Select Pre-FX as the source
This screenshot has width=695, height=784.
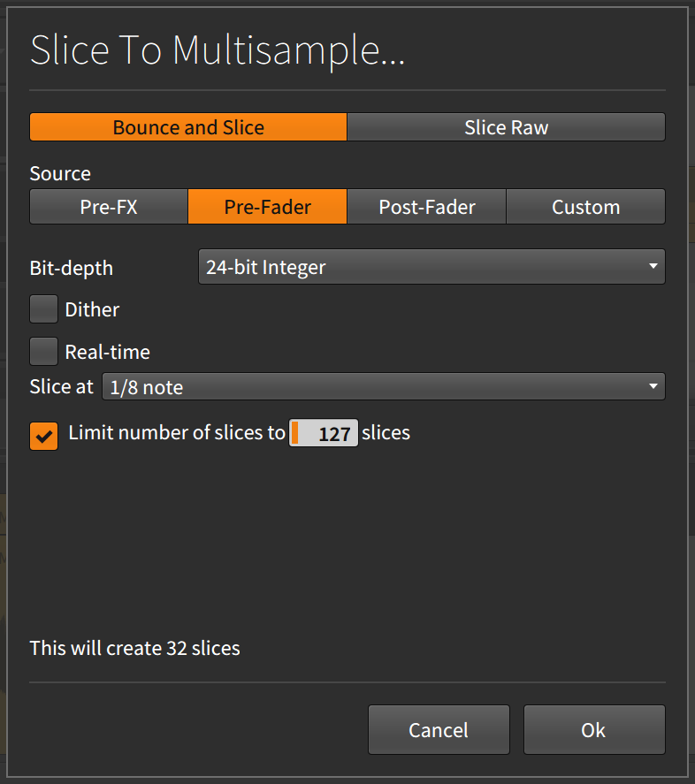tap(108, 207)
